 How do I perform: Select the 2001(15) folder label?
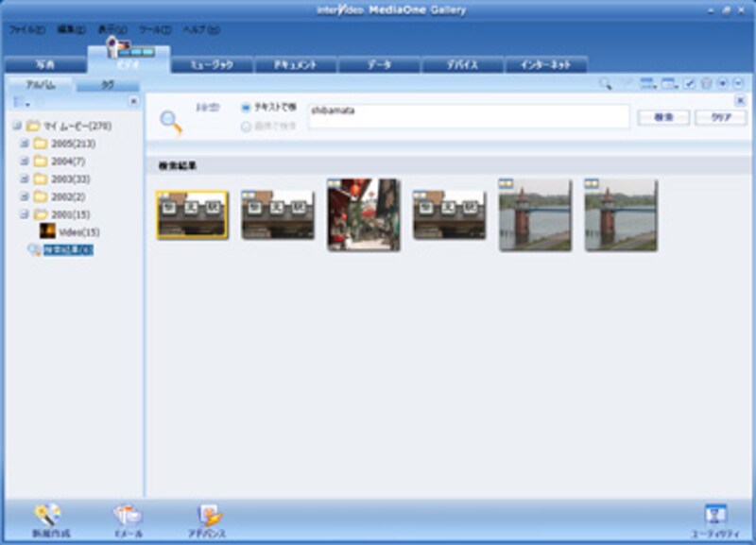coord(70,214)
